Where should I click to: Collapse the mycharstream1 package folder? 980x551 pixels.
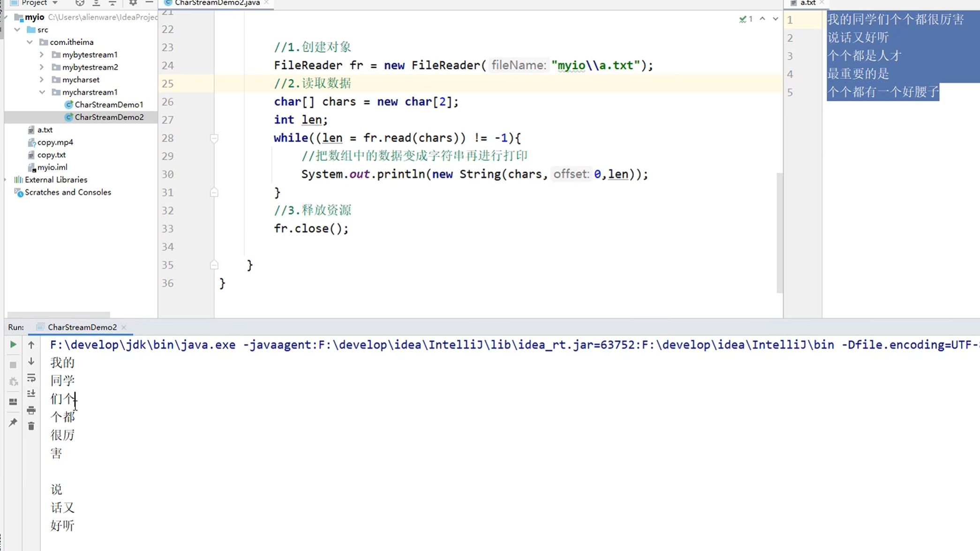[42, 92]
